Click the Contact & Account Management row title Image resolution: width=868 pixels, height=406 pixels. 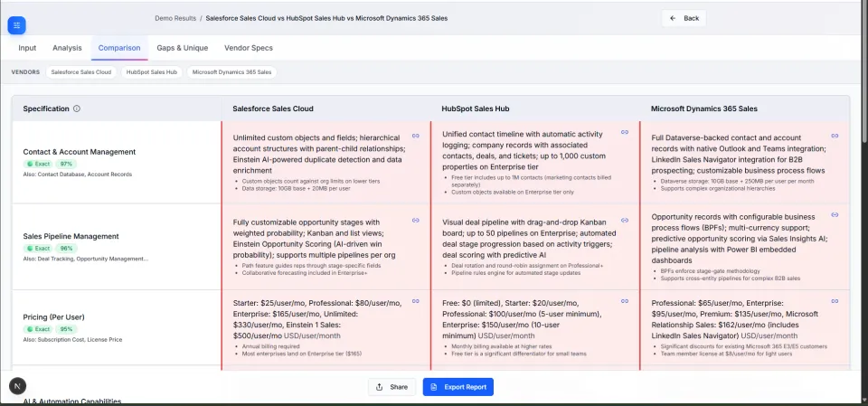pos(80,152)
